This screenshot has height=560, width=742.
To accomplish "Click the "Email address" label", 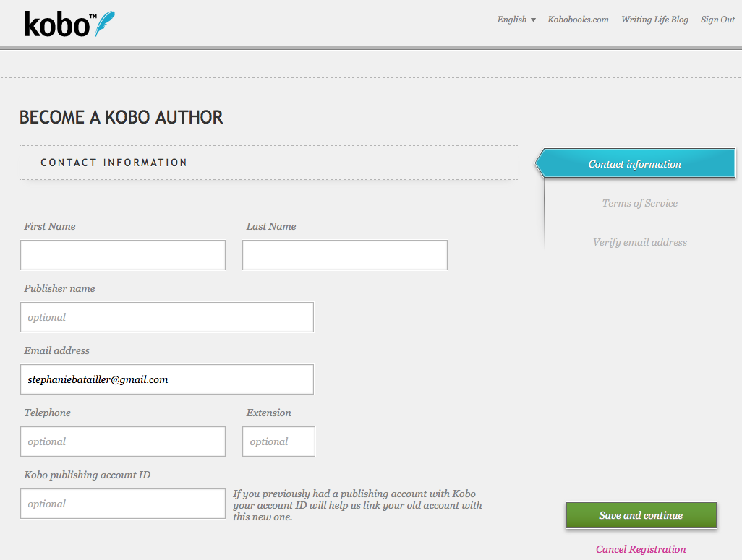I will click(57, 350).
